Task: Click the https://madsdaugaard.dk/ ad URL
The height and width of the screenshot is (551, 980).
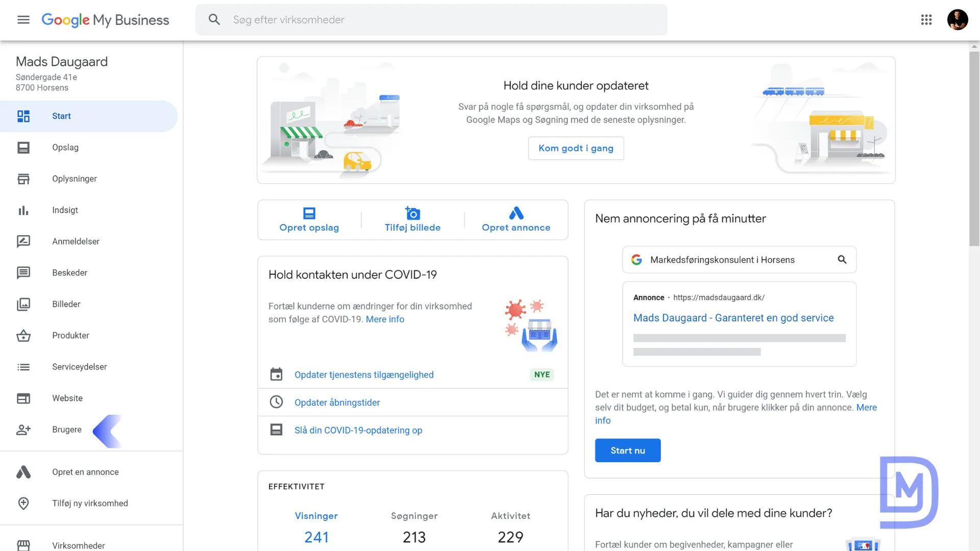Action: click(719, 297)
